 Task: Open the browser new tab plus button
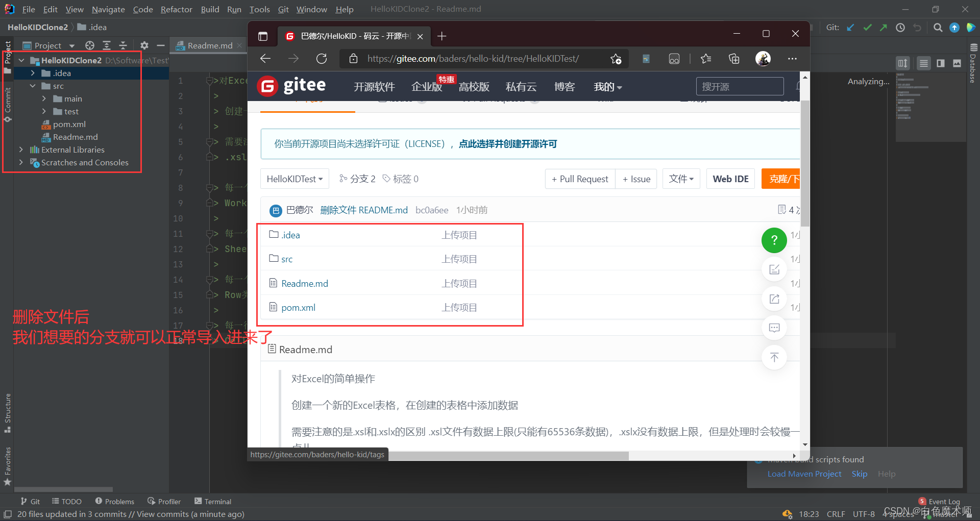pos(442,36)
